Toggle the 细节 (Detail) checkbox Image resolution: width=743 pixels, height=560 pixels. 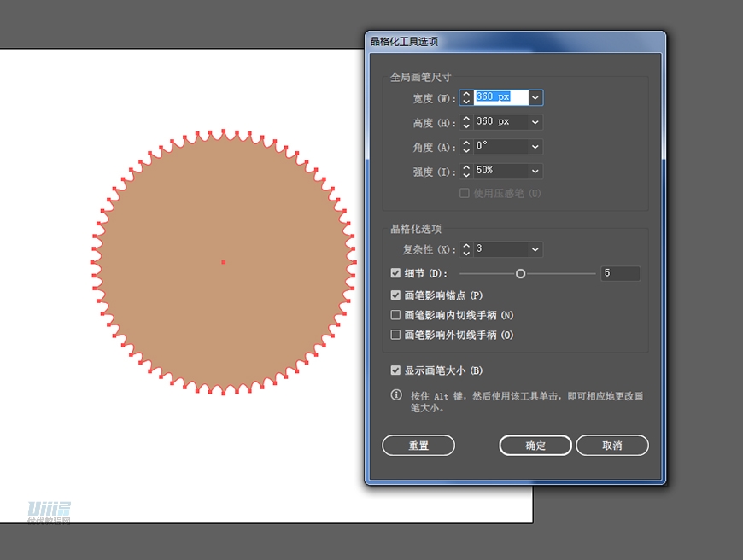[395, 273]
